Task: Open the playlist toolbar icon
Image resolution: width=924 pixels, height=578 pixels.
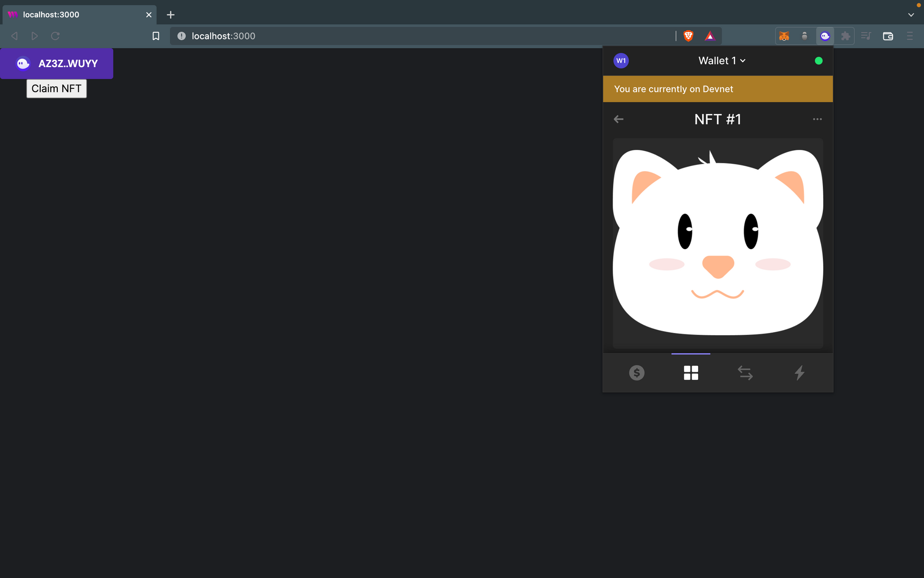Action: pos(866,36)
